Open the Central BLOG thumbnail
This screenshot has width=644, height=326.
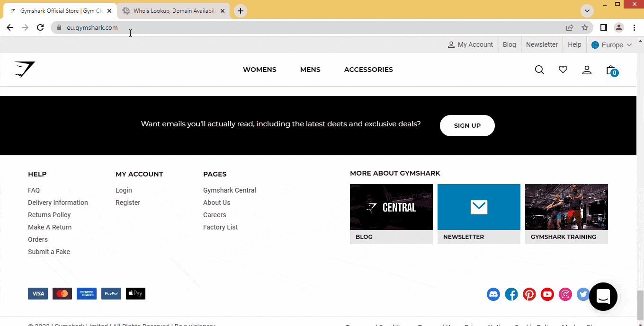click(x=391, y=214)
